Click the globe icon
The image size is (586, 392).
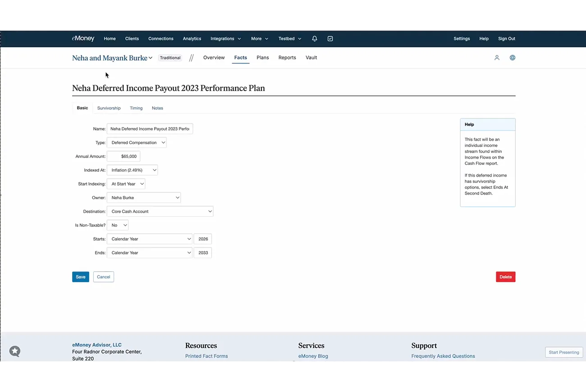tap(513, 58)
